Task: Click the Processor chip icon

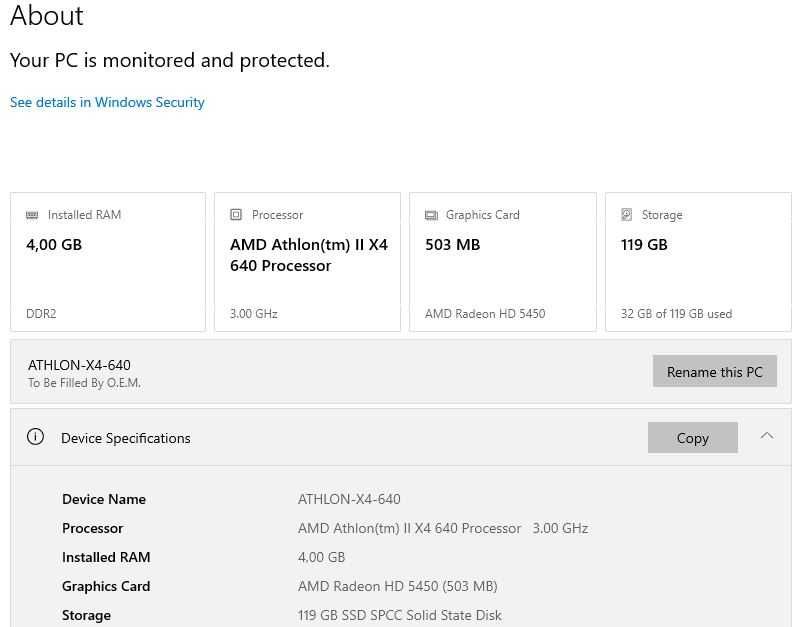Action: (x=236, y=215)
